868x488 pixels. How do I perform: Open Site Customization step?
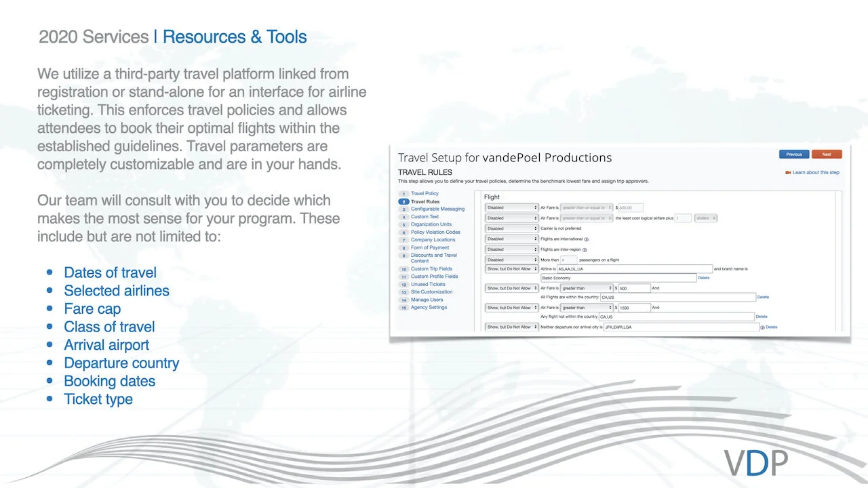(x=431, y=292)
